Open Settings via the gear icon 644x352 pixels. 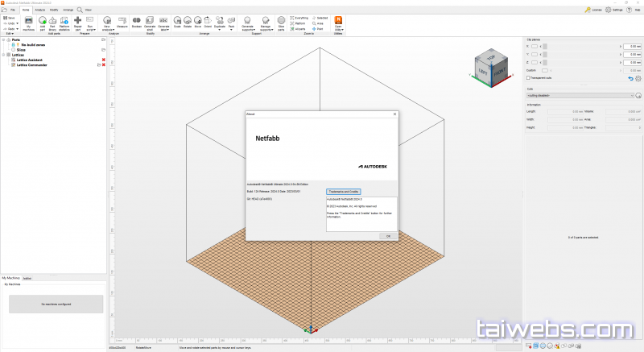[609, 10]
